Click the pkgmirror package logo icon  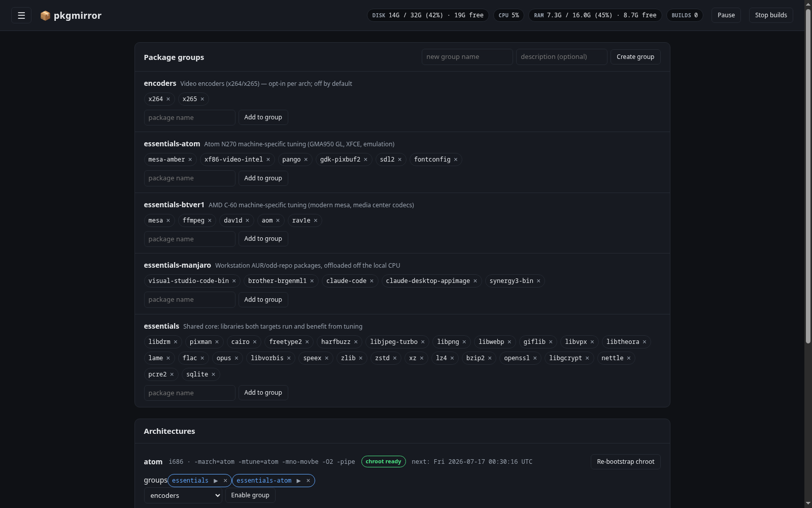(x=45, y=16)
